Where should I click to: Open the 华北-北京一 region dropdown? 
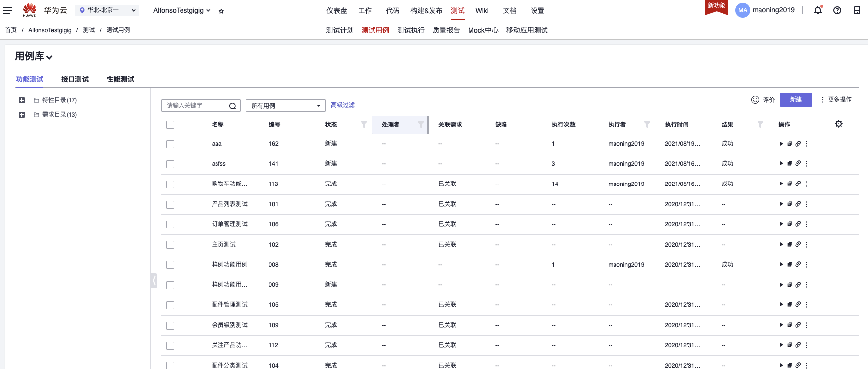(x=107, y=10)
